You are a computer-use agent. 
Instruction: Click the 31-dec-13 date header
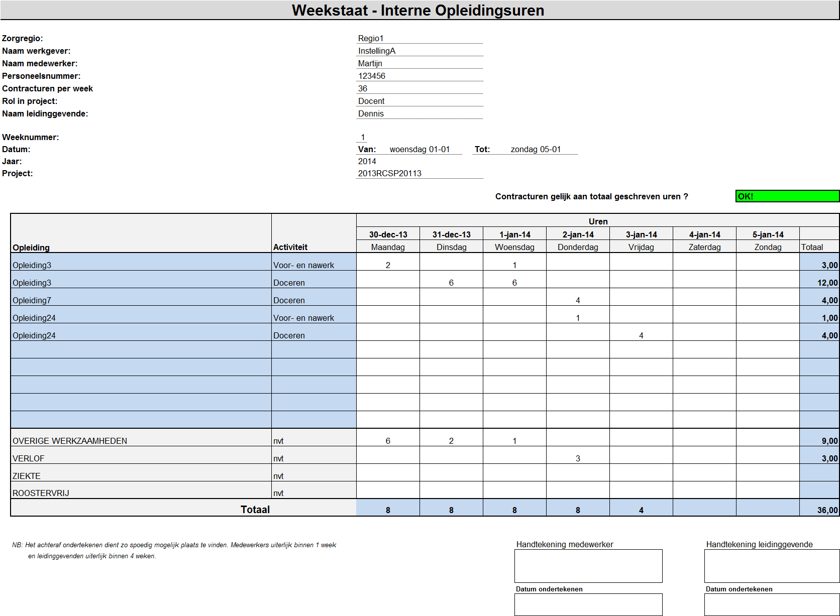pyautogui.click(x=451, y=234)
